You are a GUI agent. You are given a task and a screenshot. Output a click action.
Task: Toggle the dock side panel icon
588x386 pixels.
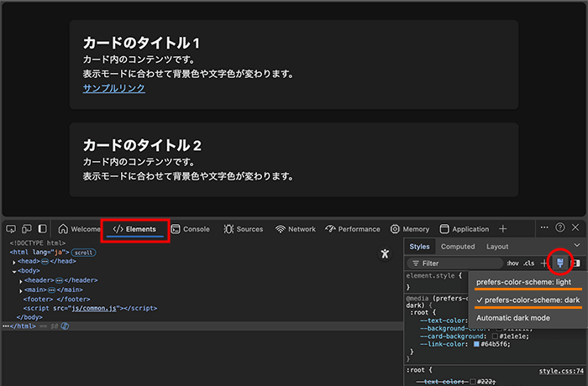pos(42,229)
